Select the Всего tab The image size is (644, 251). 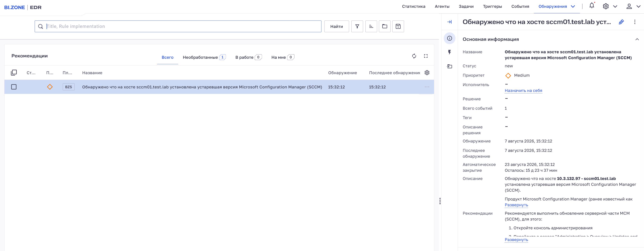tap(168, 57)
